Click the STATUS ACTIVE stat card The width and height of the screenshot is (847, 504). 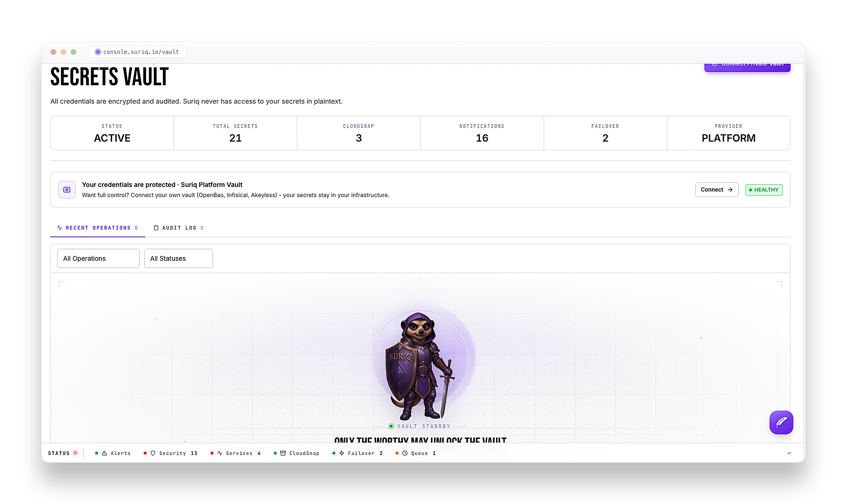coord(112,133)
